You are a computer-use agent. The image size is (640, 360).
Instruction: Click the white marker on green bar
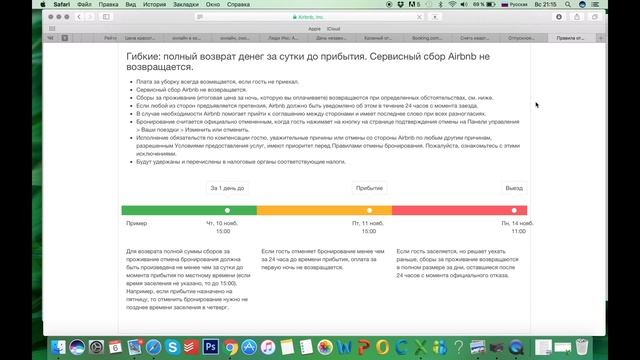click(x=227, y=210)
